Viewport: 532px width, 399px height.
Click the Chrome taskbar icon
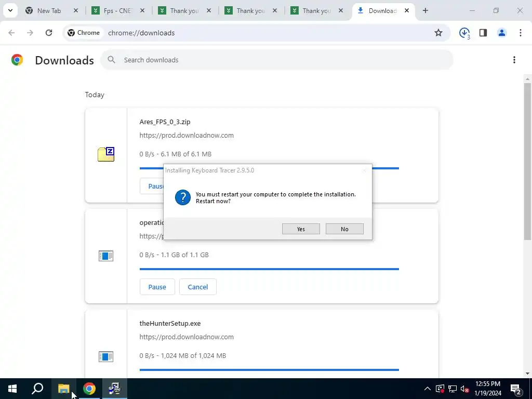[89, 389]
